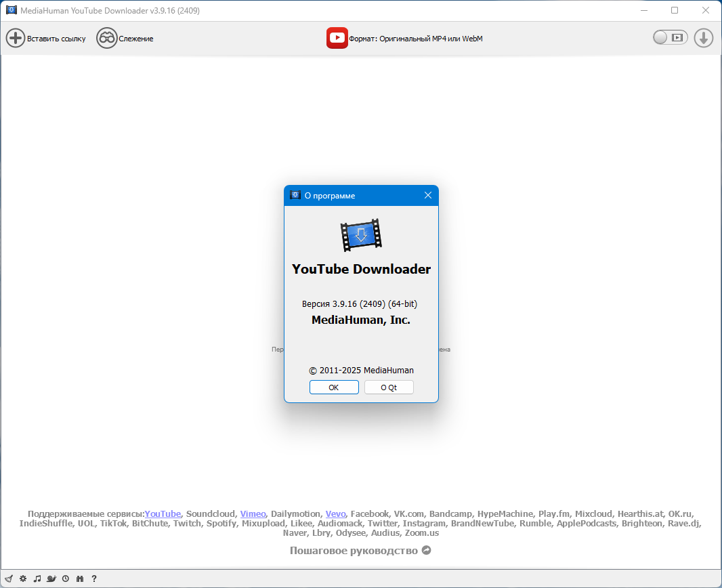
Task: Open settings via the gear icon
Action: 23,579
